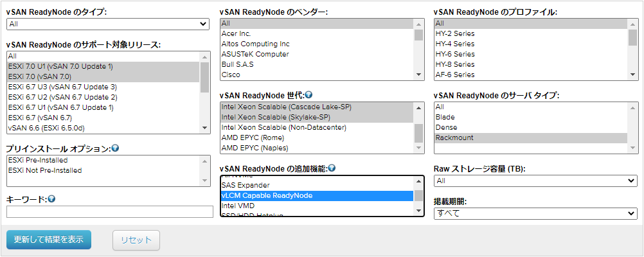The image size is (644, 257).
Task: Click down arrow of profile list scrollbar
Action: [632, 75]
